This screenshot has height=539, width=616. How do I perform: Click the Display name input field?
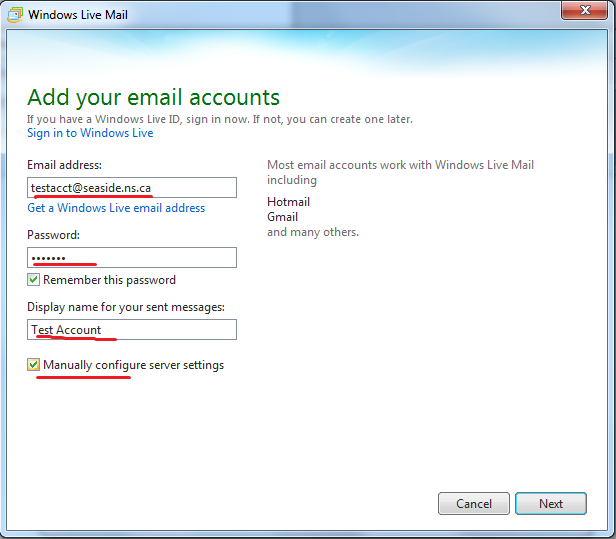(132, 329)
